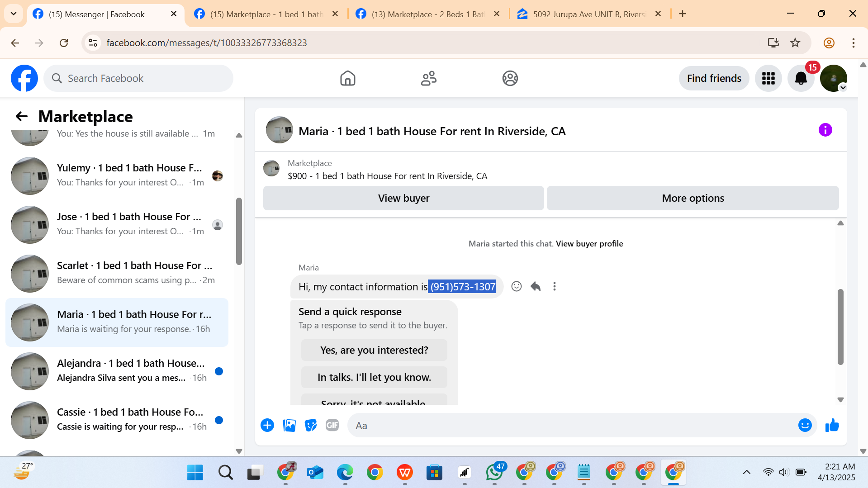Switch to Marketplace 1 bed 1 bath tab
This screenshot has height=488, width=868.
(266, 14)
